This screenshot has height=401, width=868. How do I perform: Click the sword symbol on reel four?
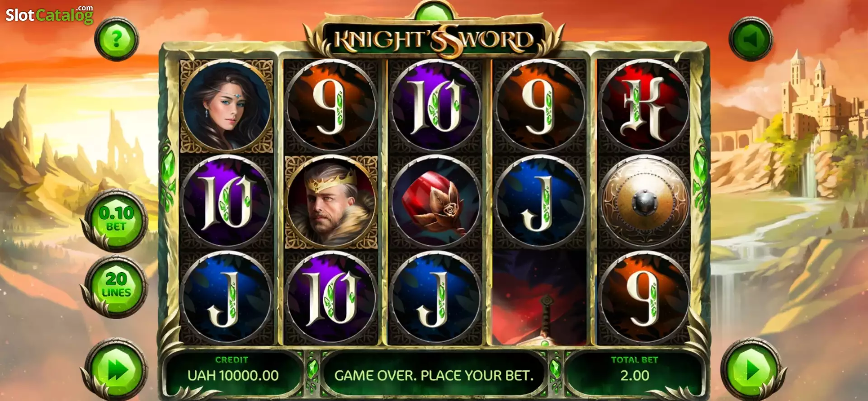point(540,297)
